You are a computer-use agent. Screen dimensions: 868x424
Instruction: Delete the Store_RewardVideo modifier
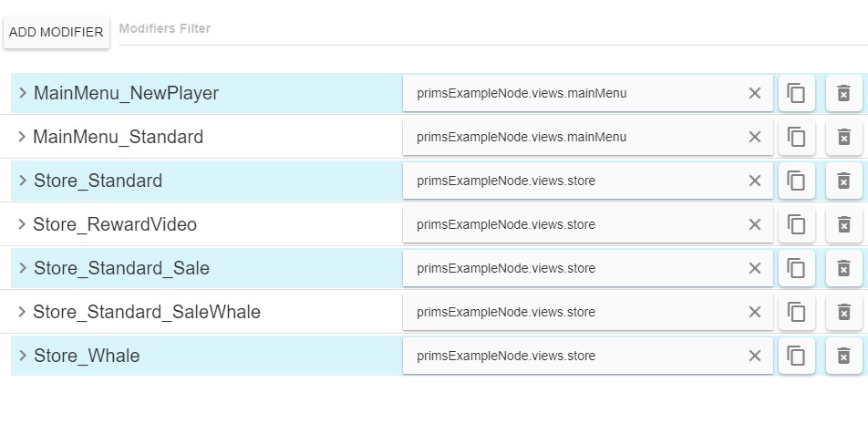pos(843,224)
